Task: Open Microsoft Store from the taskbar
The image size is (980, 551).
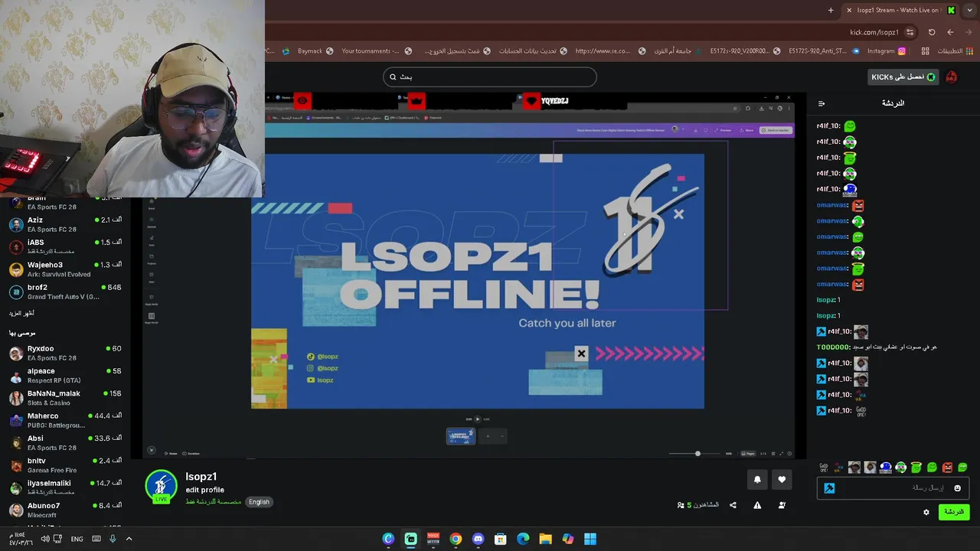Action: 501,539
